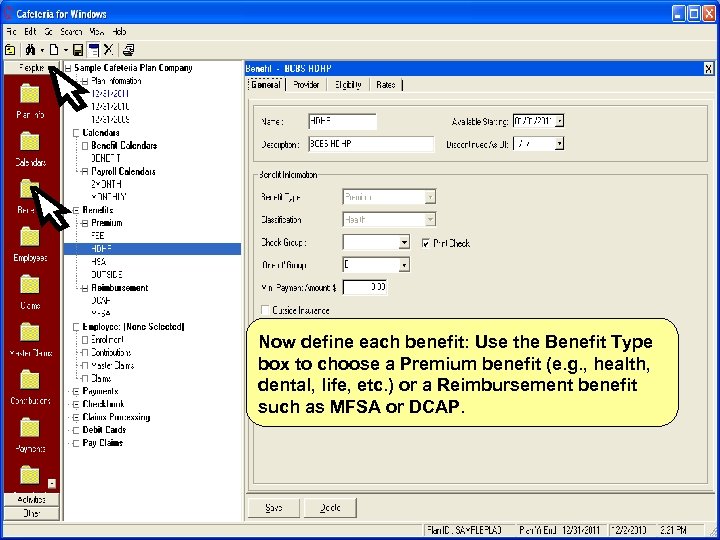This screenshot has width=720, height=540.
Task: Click into the Name field
Action: pos(343,121)
